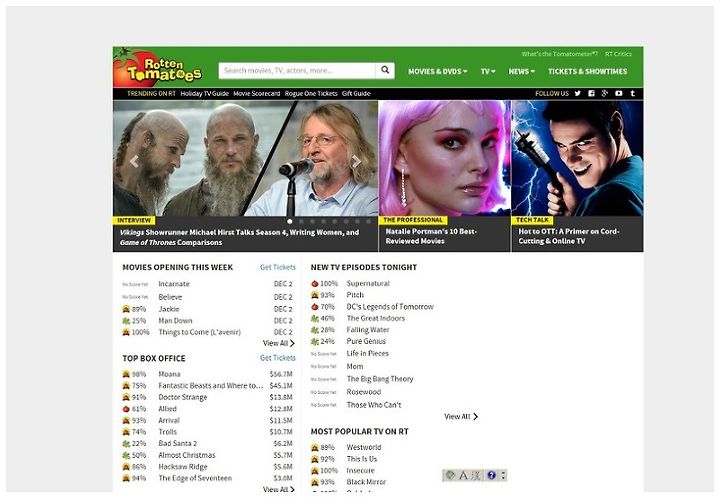Viewport: 720px width, 500px height.
Task: Click the tomato icon beside Allied
Action: pyautogui.click(x=126, y=409)
